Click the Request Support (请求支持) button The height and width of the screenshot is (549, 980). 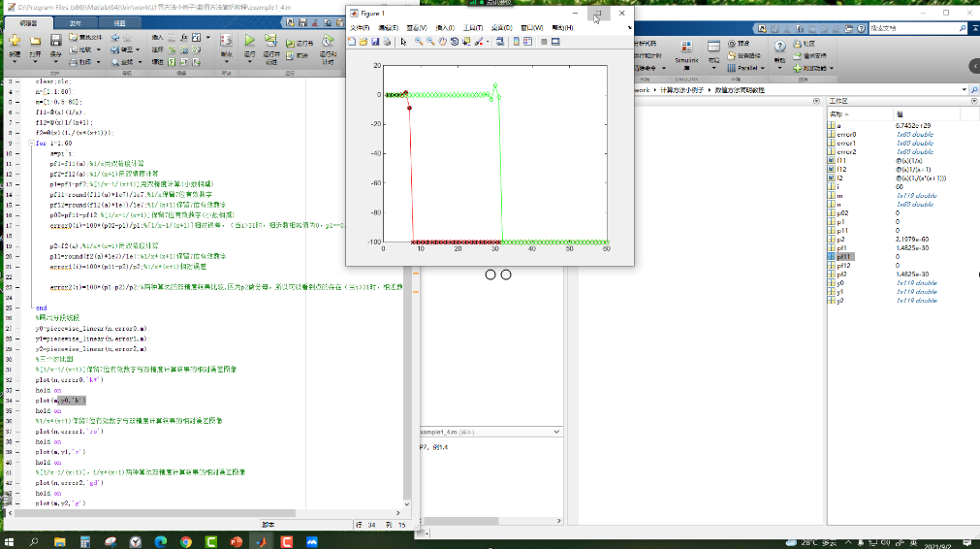[810, 55]
